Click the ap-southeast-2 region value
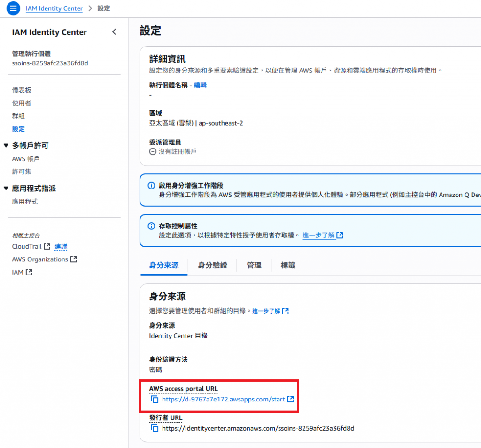Viewport: 481px width, 448px height. click(221, 123)
